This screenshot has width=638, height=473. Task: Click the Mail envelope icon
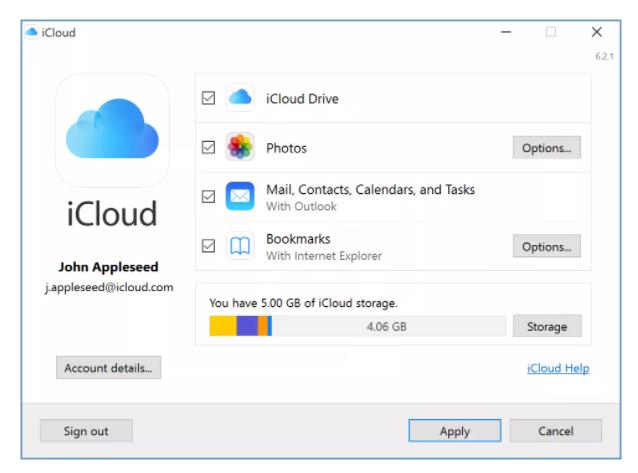(x=240, y=196)
